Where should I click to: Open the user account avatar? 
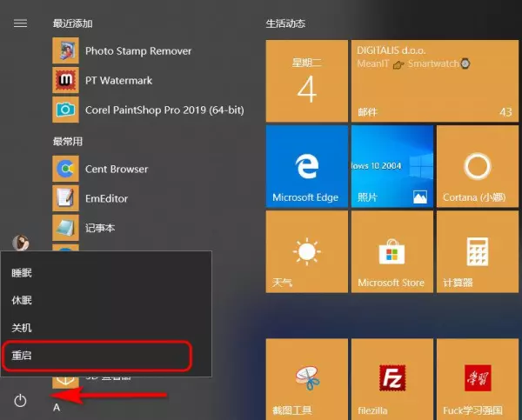coord(21,243)
